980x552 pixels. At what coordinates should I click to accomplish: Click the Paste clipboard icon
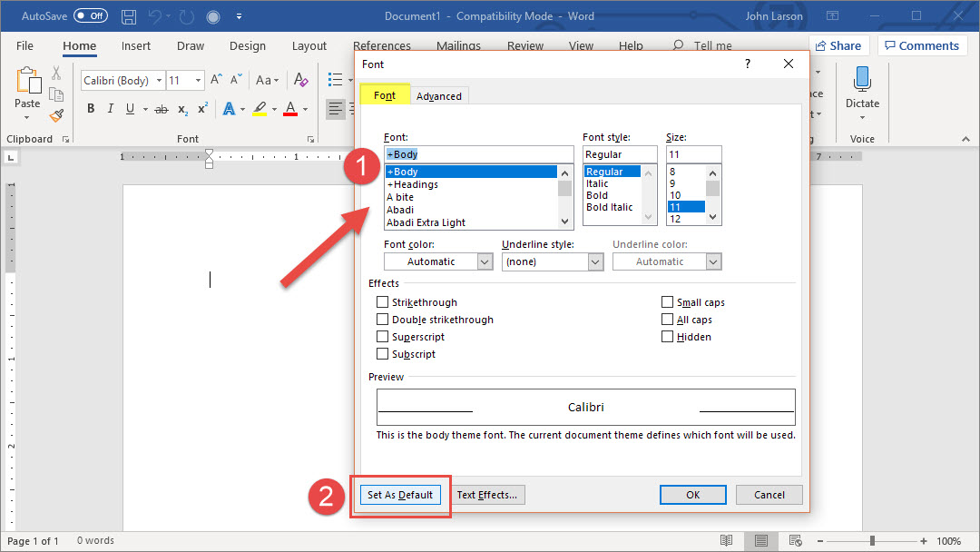pyautogui.click(x=28, y=81)
